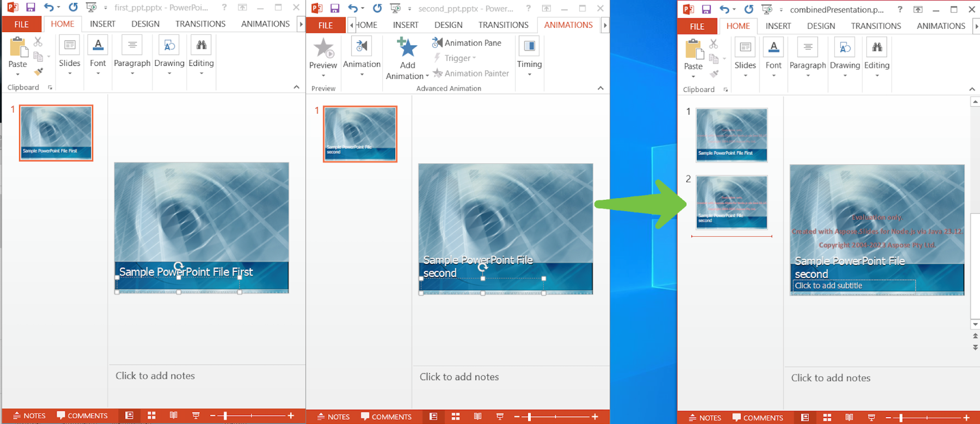Click Undo arrow in second_ppt window
The width and height of the screenshot is (980, 424).
point(352,8)
